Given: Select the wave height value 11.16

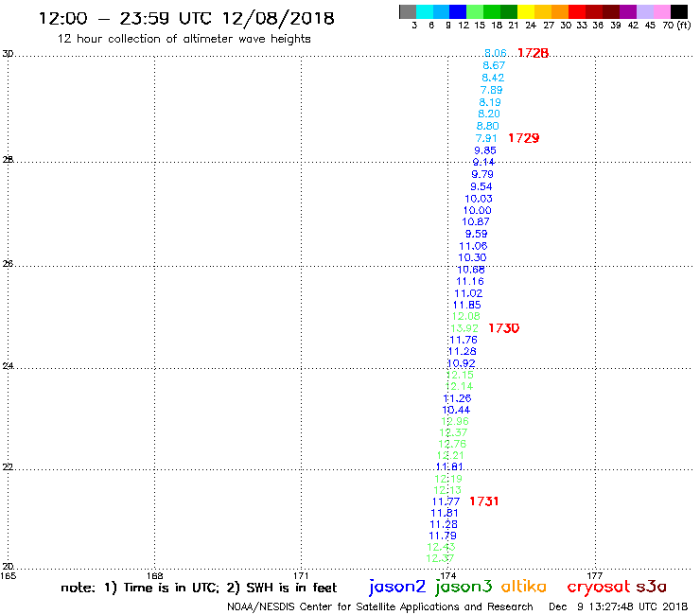Looking at the screenshot, I should tap(469, 281).
